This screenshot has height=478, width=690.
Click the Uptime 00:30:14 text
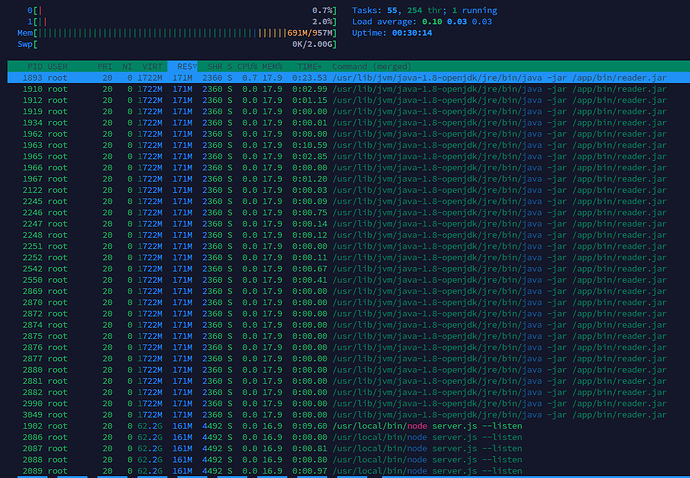pos(392,33)
